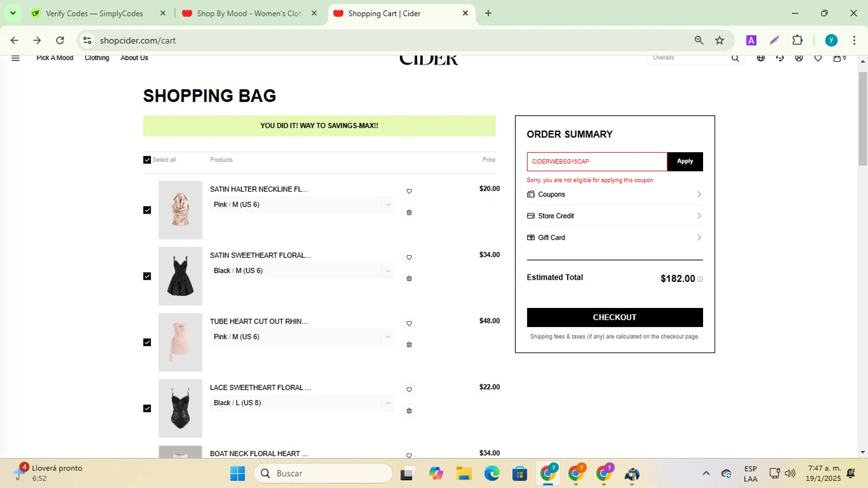Viewport: 868px width, 488px height.
Task: Expand the Coupons section
Action: (x=615, y=195)
